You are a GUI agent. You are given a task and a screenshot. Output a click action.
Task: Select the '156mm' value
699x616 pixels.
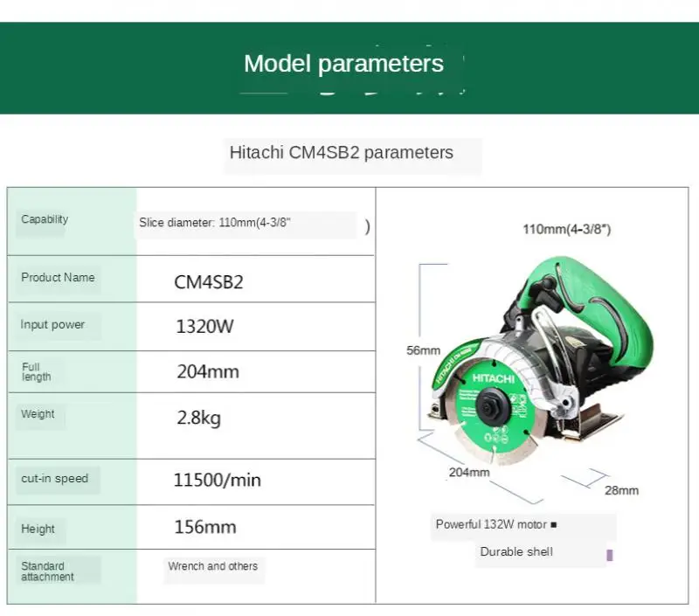click(x=205, y=527)
